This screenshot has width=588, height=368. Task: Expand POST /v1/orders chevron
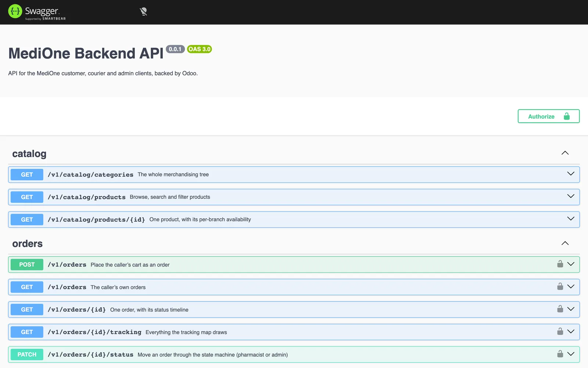[x=570, y=264]
